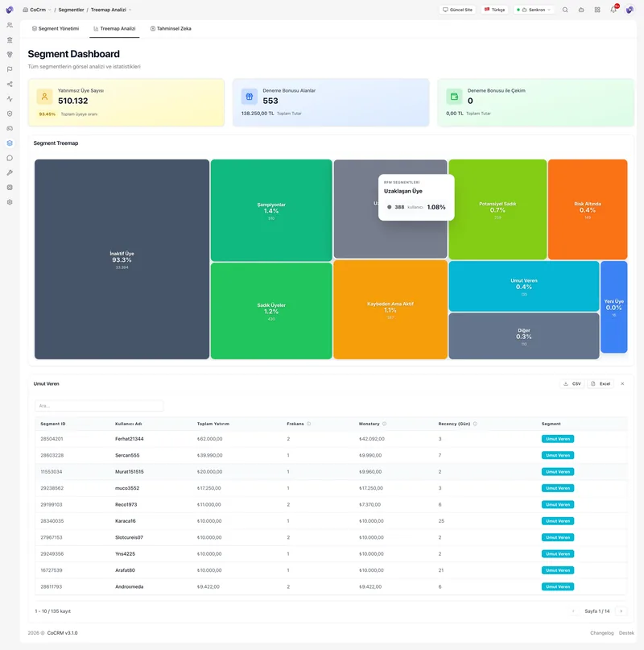The image size is (644, 650).
Task: Open the Türkçe language selector
Action: tap(494, 10)
